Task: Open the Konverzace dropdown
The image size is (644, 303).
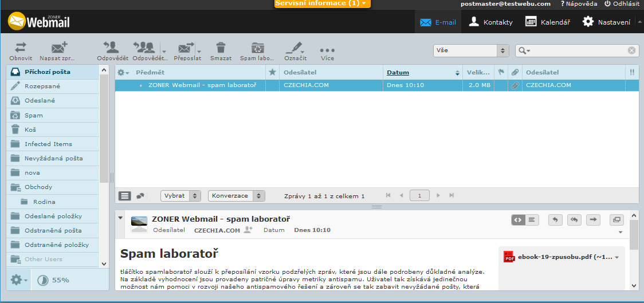Action: 236,196
